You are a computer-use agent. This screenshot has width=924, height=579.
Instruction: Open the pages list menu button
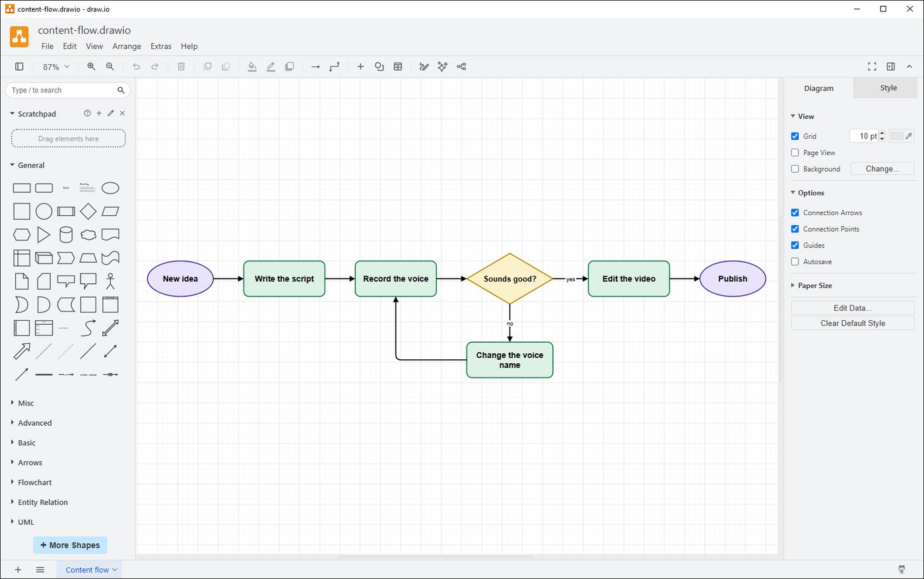tap(40, 570)
